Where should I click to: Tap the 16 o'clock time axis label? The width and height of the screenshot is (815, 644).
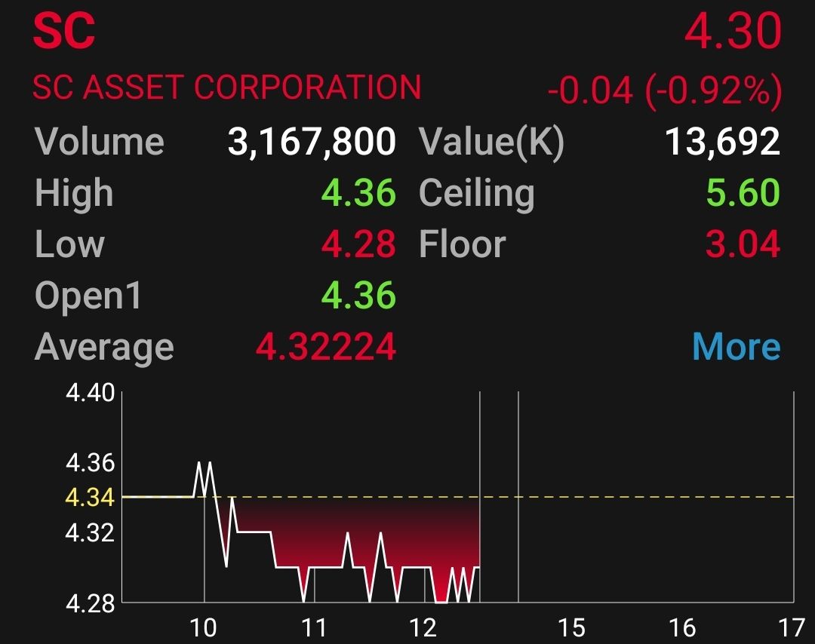coord(682,627)
